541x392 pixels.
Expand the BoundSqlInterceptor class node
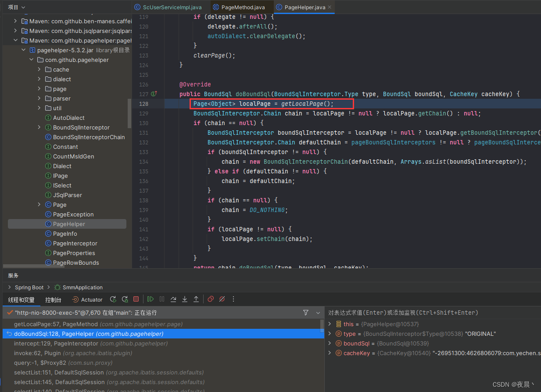tap(39, 127)
